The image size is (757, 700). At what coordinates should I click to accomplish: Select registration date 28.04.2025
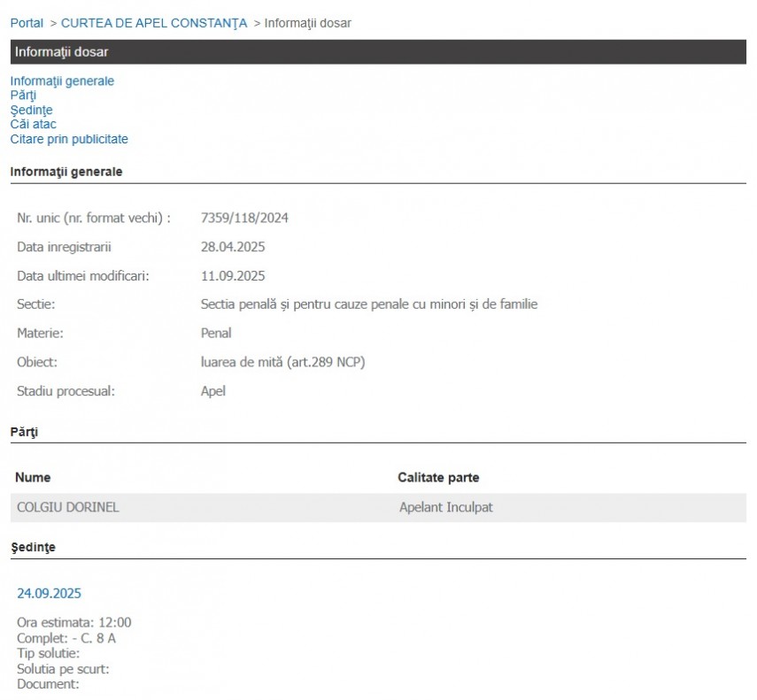coord(233,247)
